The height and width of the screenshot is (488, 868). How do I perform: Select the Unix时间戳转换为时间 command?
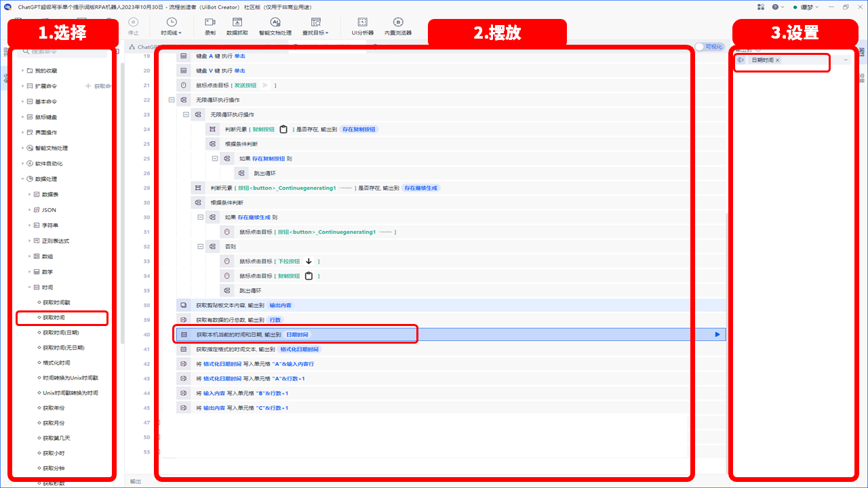tap(71, 393)
